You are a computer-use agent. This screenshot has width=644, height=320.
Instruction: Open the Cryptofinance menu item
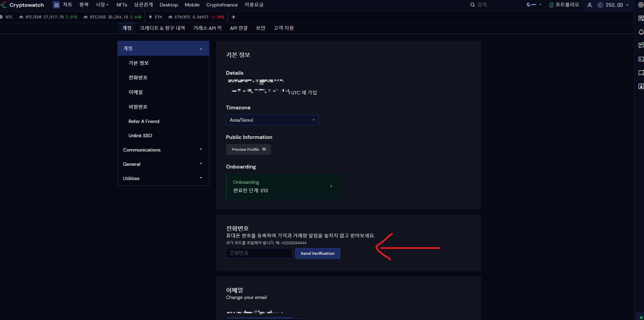pyautogui.click(x=222, y=5)
